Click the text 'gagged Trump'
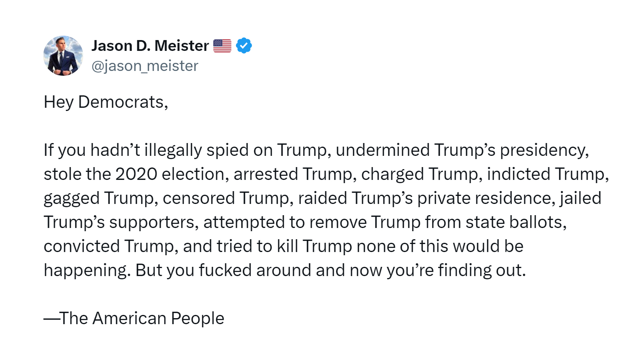 tap(100, 198)
